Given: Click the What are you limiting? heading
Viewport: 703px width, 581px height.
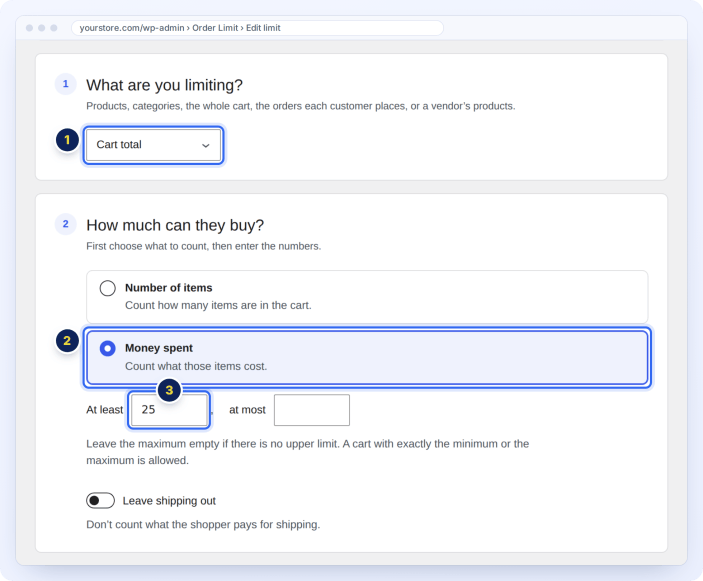Looking at the screenshot, I should (164, 85).
